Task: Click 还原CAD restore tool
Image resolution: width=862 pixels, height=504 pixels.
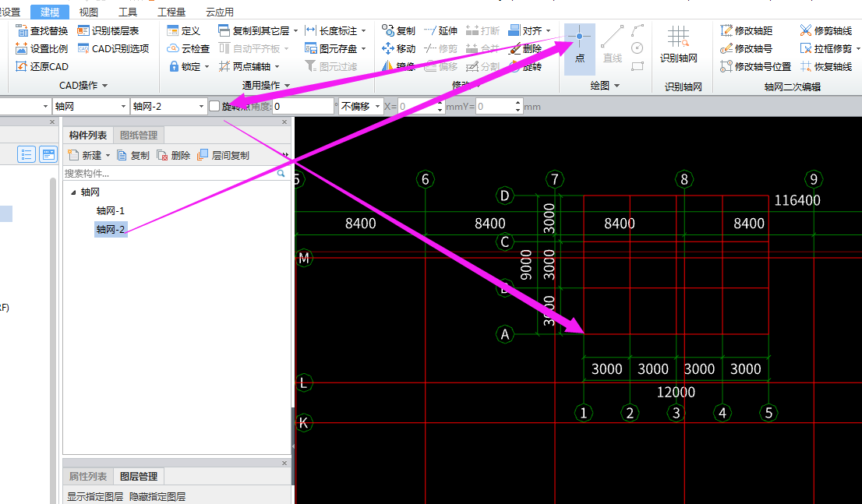Action: point(42,66)
